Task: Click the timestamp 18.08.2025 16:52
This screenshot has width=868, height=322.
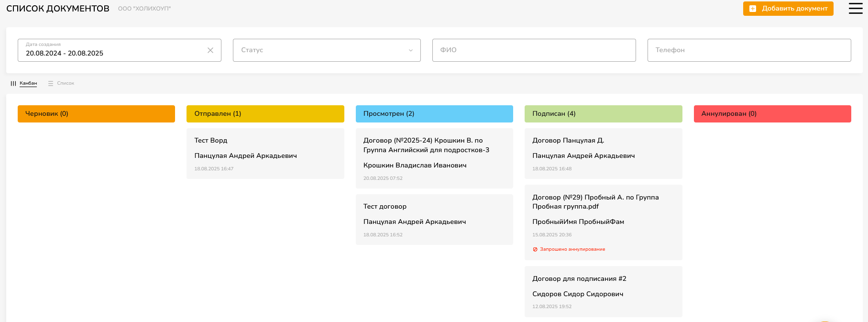Action: point(383,235)
